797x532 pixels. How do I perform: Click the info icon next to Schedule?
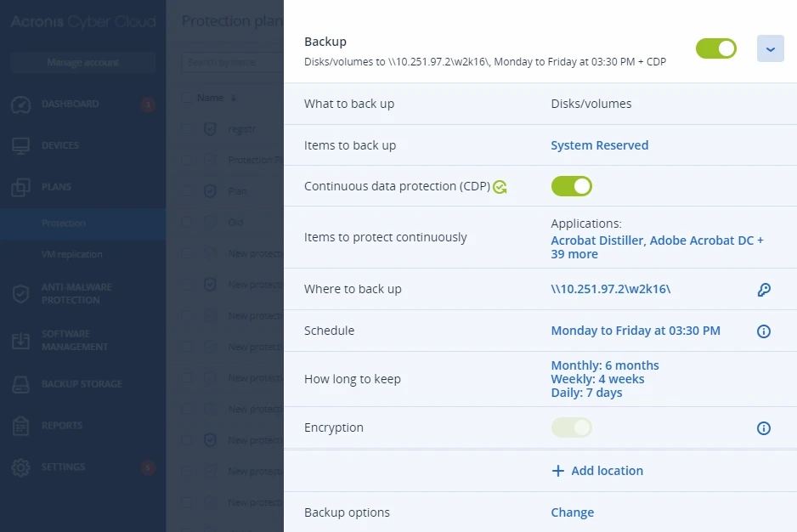[x=764, y=331]
